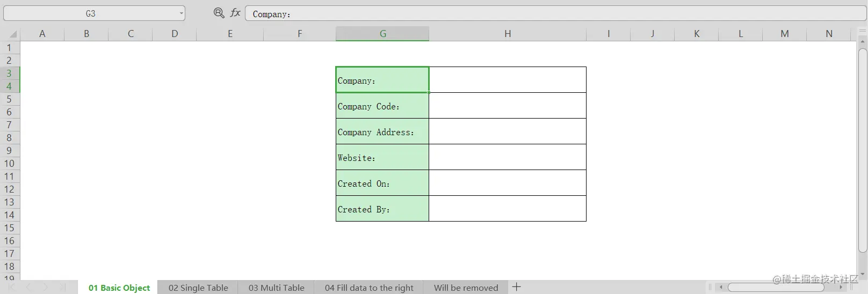Switch to the 02 Single Table sheet tab
The height and width of the screenshot is (294, 868).
click(198, 288)
